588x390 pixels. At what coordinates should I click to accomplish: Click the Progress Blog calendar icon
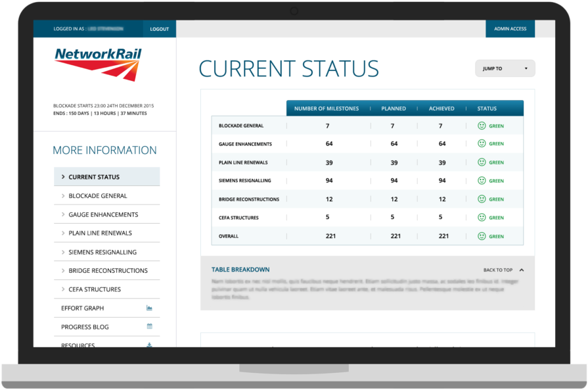[x=149, y=326]
